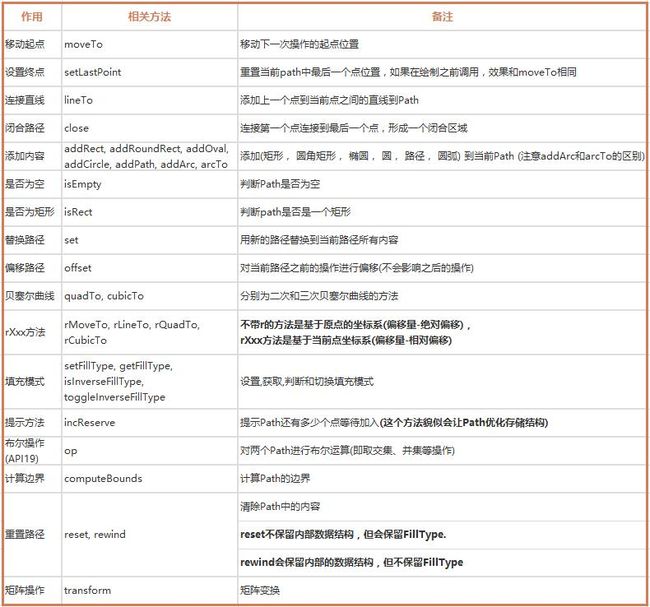Click the 布尔操作 (API19) row label

tap(25, 451)
